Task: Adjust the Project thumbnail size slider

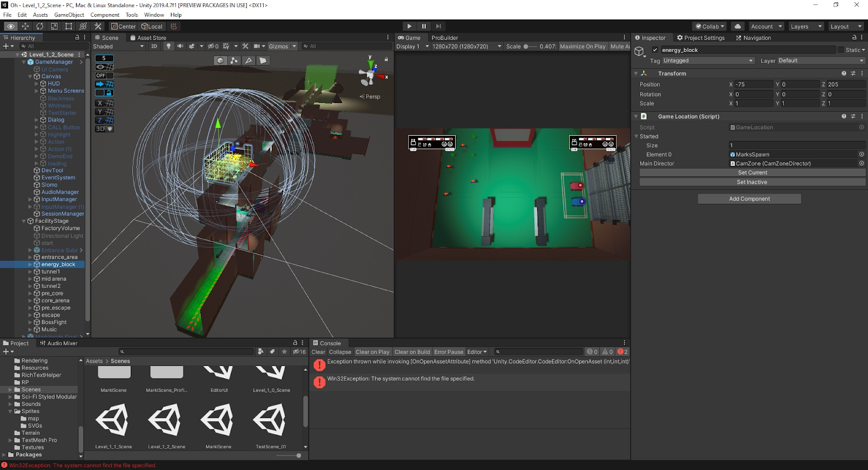Action: [x=288, y=455]
